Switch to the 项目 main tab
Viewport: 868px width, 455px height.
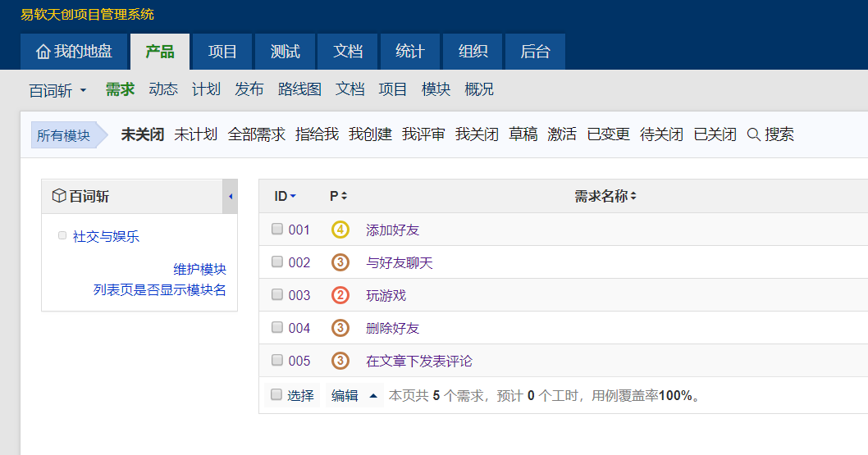click(222, 52)
